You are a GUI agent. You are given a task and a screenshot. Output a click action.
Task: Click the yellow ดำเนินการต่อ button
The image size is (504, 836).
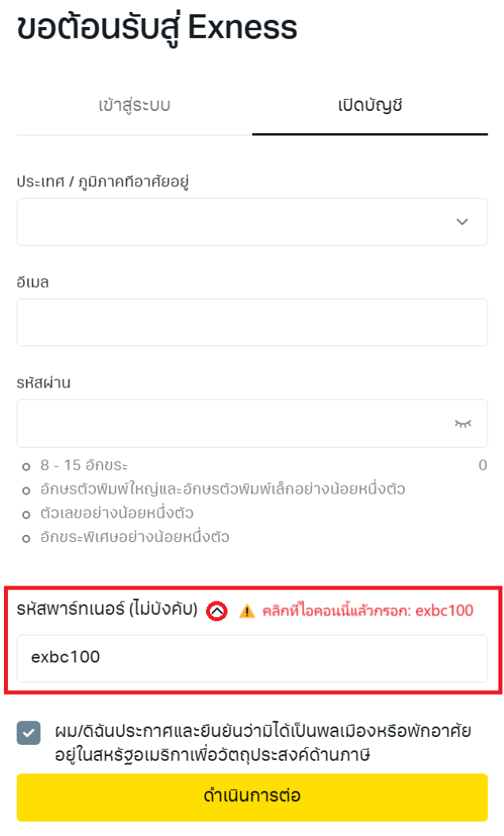pyautogui.click(x=252, y=797)
